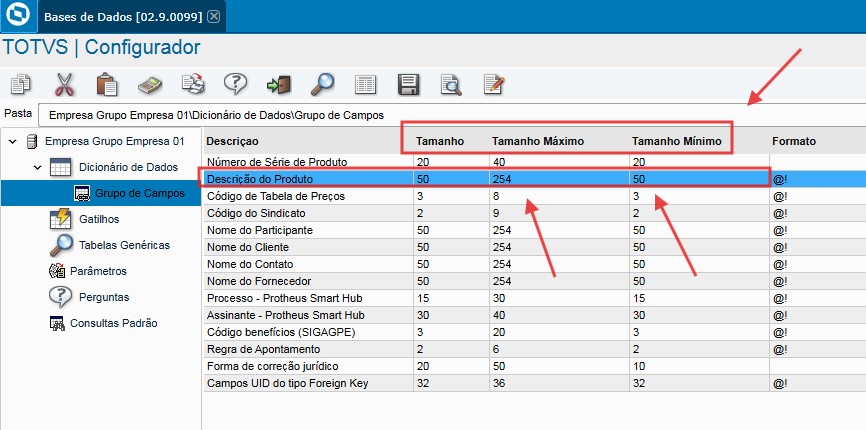Click the Tabelas Genéricas magnifier icon
Viewport: 866px width, 430px height.
[x=61, y=245]
